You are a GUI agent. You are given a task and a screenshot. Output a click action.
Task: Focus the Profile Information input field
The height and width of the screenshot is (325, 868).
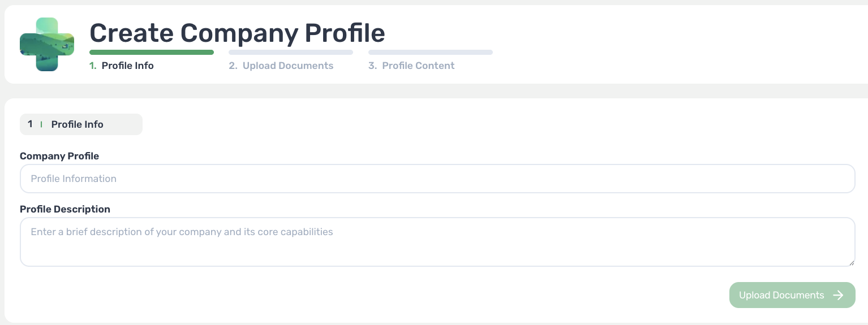tap(437, 179)
